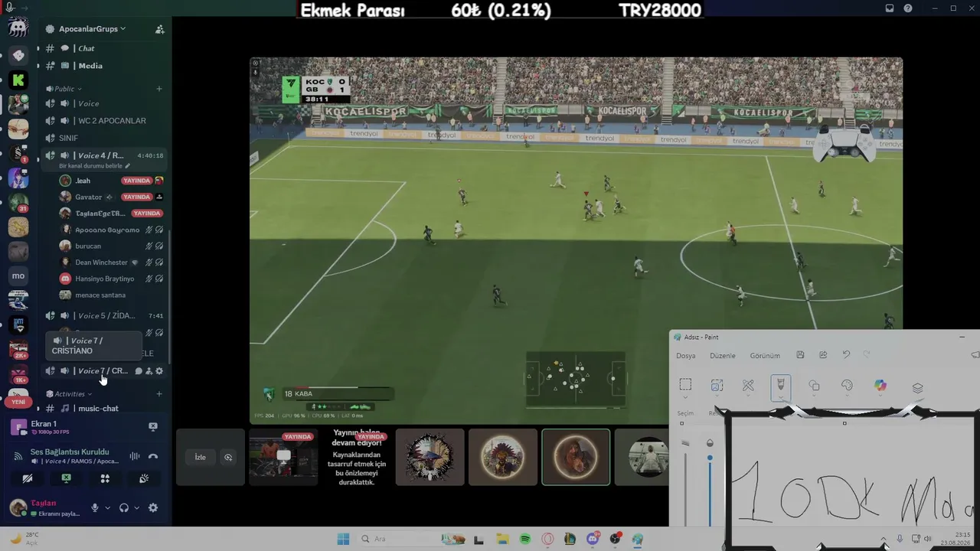
Task: Disconnect from the voice channel
Action: click(153, 457)
